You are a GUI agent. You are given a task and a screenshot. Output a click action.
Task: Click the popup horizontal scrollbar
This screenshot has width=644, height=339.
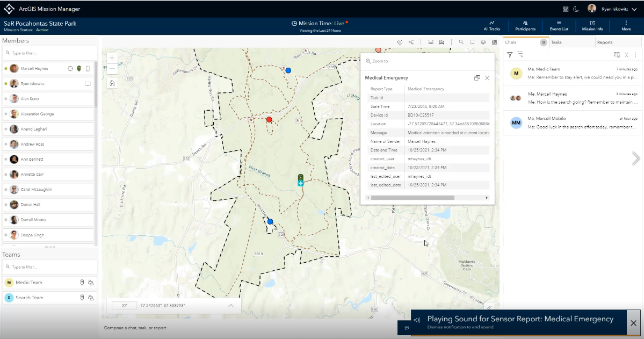tap(412, 198)
